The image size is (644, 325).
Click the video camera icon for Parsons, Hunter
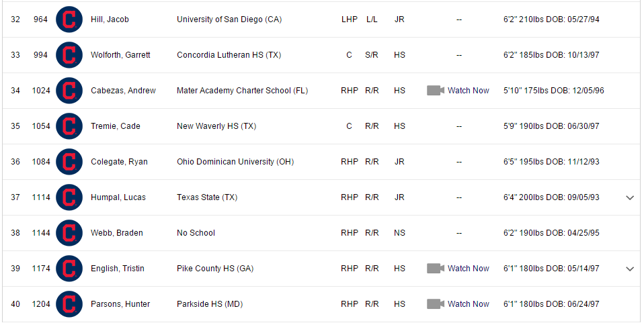pyautogui.click(x=436, y=304)
